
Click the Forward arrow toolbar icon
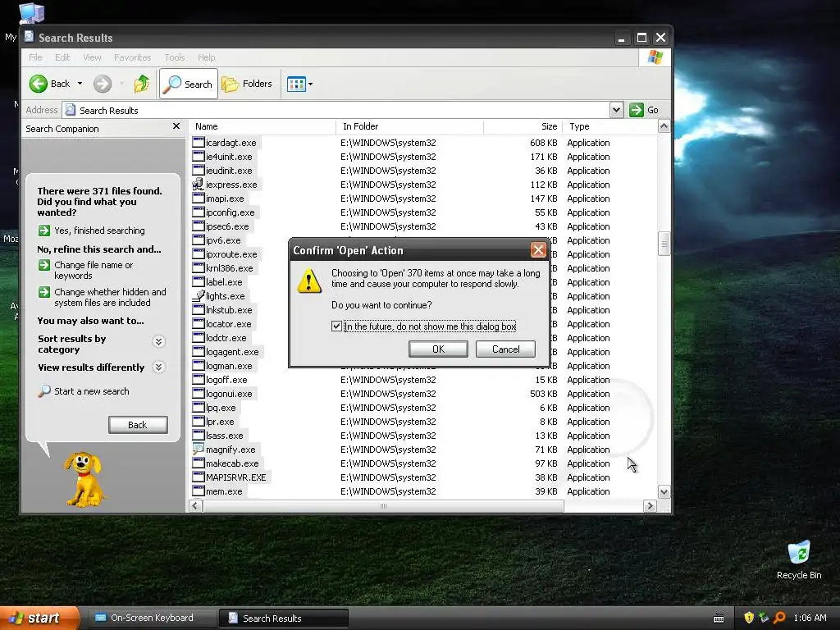click(x=103, y=84)
